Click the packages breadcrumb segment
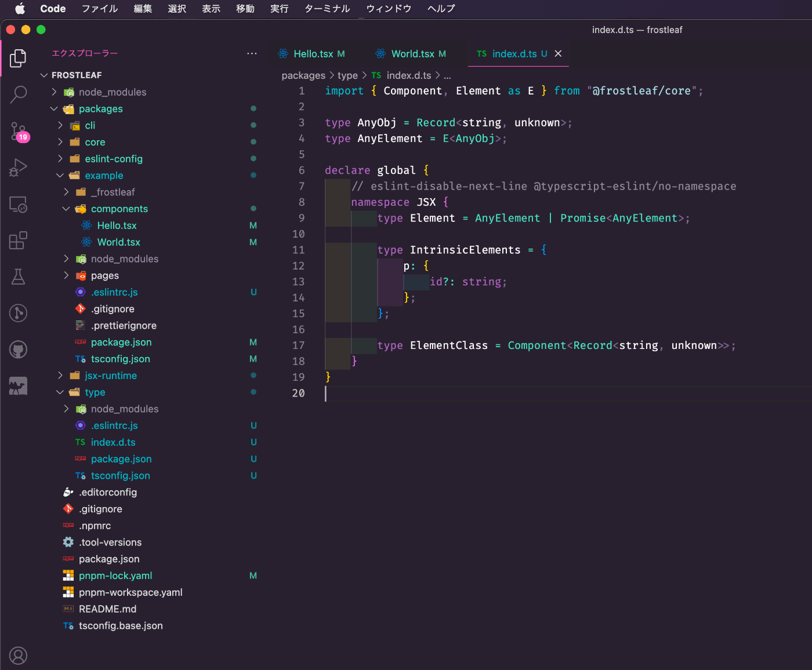The image size is (812, 670). tap(303, 75)
